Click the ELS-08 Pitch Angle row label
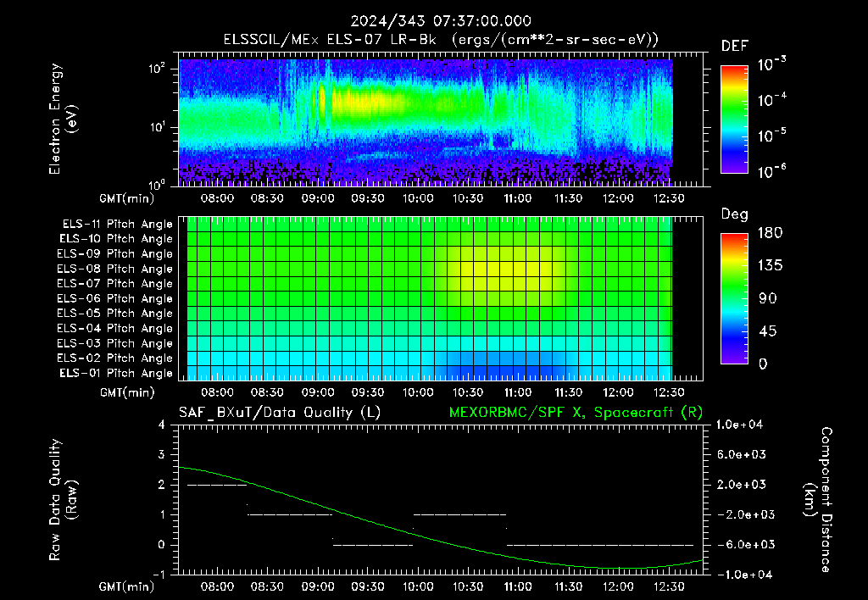The height and width of the screenshot is (600, 868). [x=114, y=269]
